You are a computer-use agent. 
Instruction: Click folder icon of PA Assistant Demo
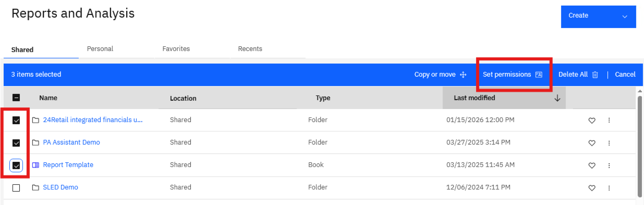point(36,143)
